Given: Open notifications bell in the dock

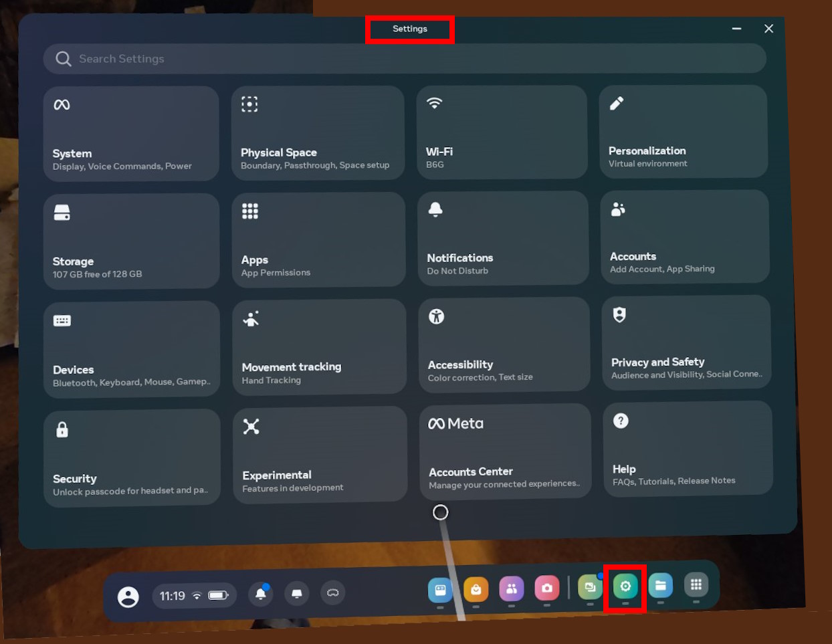Looking at the screenshot, I should [261, 594].
